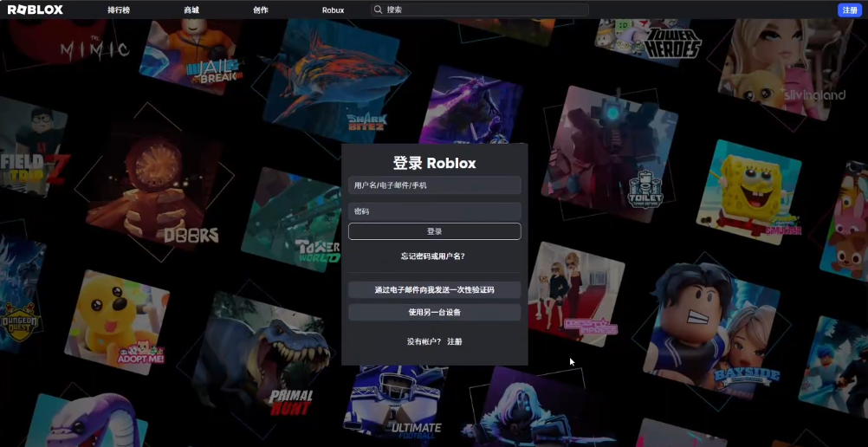Click into the 密码 password field
This screenshot has height=447, width=868.
click(x=434, y=211)
